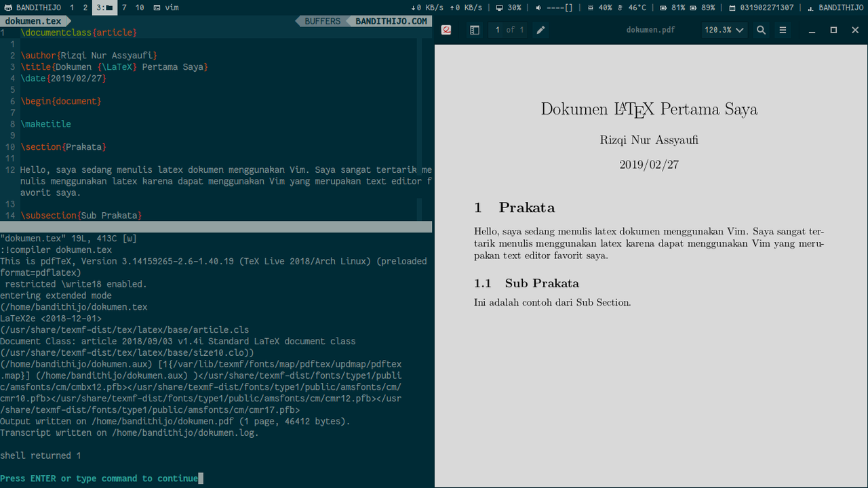Select the active workspace 3 folder icon

coord(104,7)
